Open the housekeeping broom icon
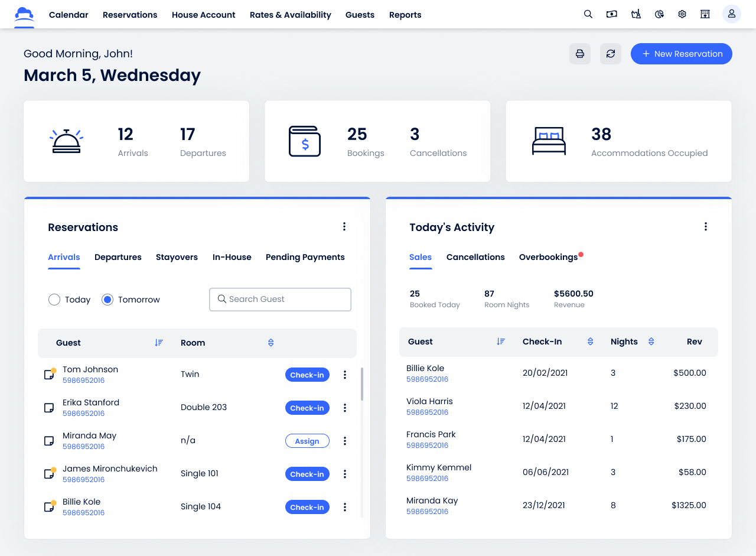Screen dimensions: 756x556 pyautogui.click(x=636, y=14)
